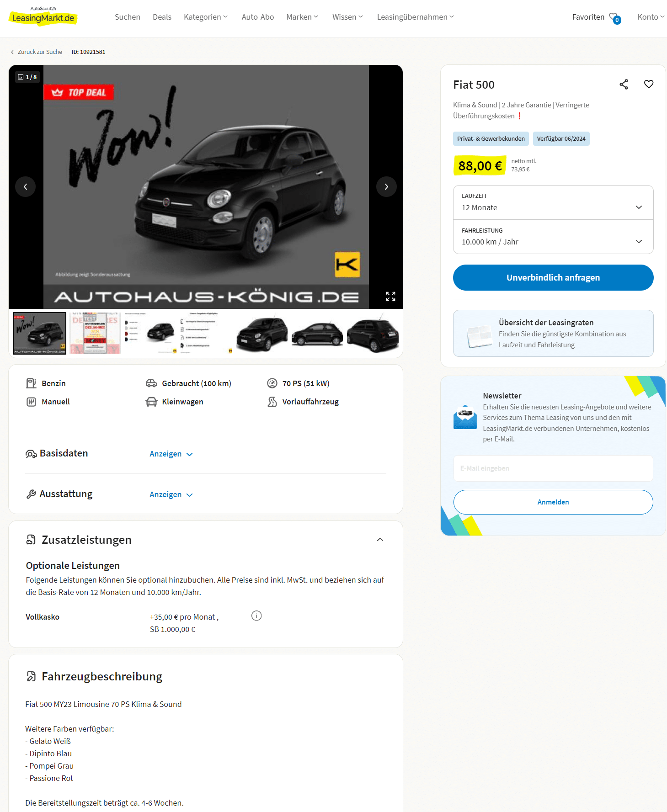667x812 pixels.
Task: Open fullscreen view of the car image
Action: click(x=390, y=297)
